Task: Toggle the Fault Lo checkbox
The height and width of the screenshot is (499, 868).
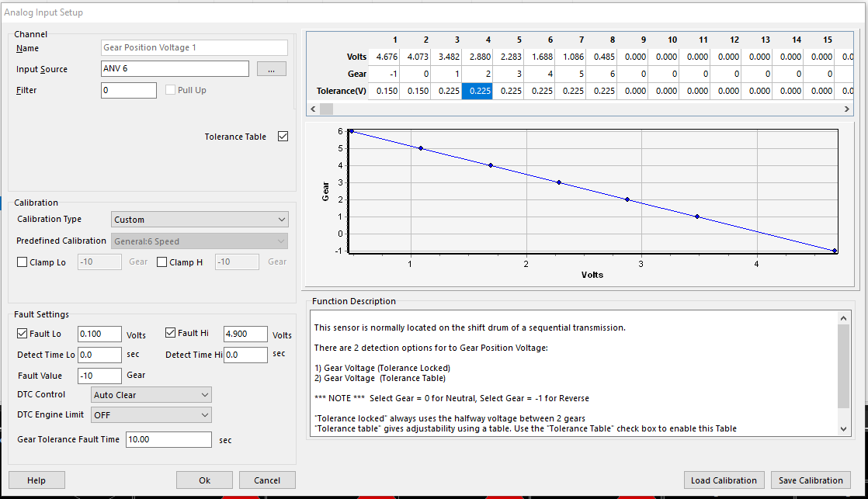Action: tap(23, 334)
